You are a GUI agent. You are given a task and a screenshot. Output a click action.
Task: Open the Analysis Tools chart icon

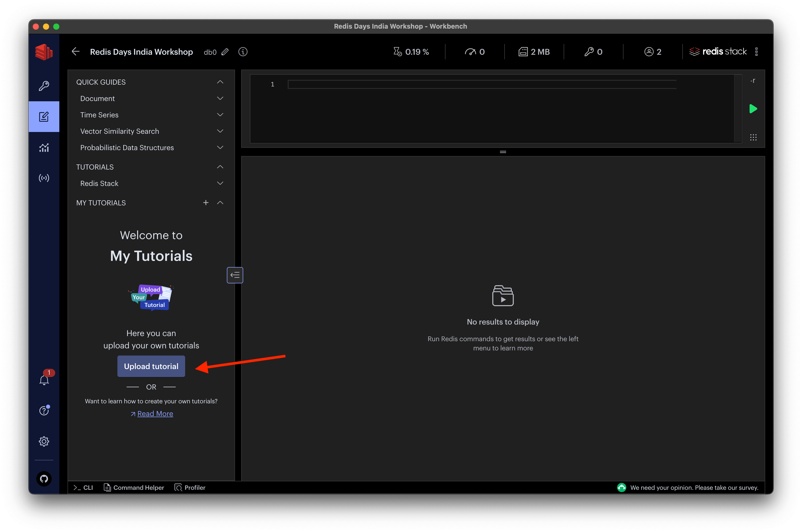44,148
